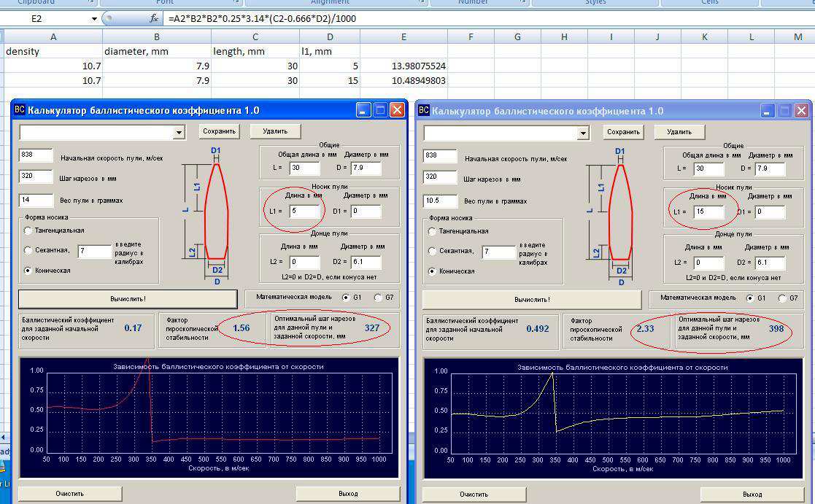The width and height of the screenshot is (815, 504).
Task: Maximize the left calculator window
Action: point(380,110)
